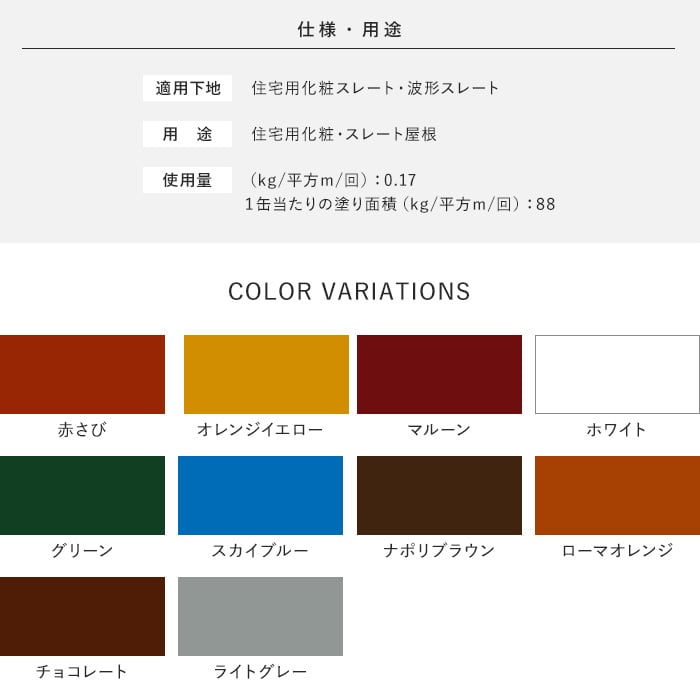Click the グリーン color swatch
Viewport: 700px width, 700px height.
pyautogui.click(x=82, y=495)
